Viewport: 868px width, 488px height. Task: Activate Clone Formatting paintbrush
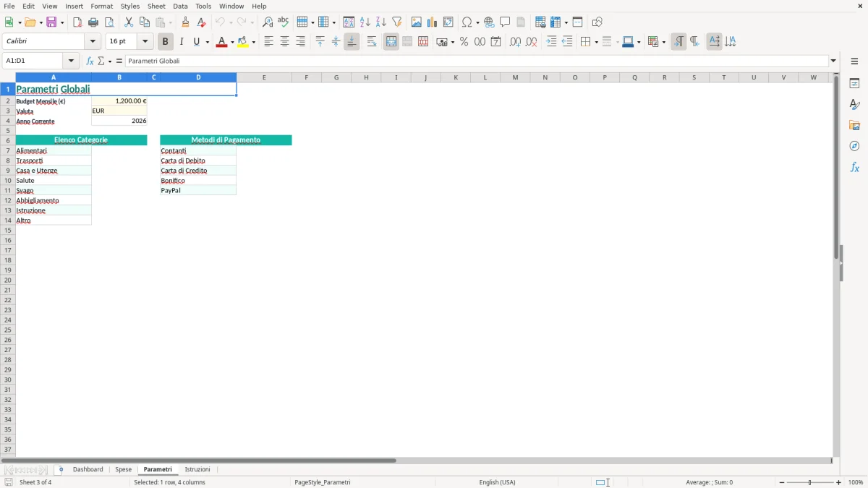point(186,22)
